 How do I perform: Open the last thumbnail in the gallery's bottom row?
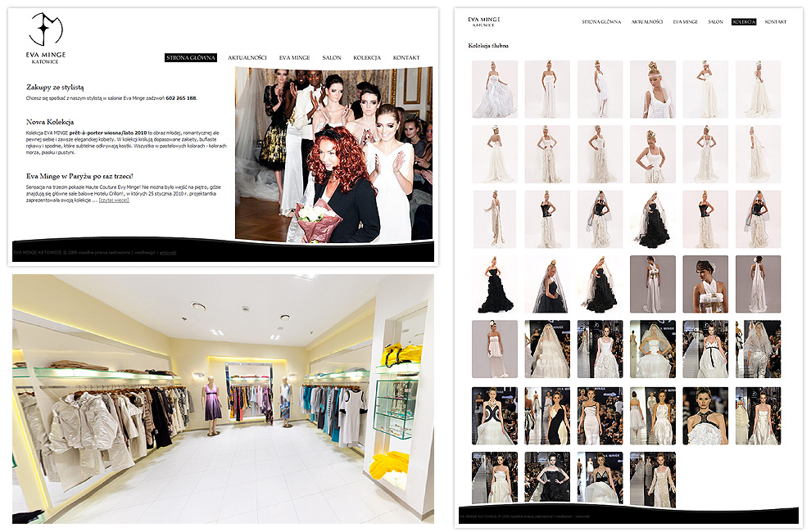(653, 477)
